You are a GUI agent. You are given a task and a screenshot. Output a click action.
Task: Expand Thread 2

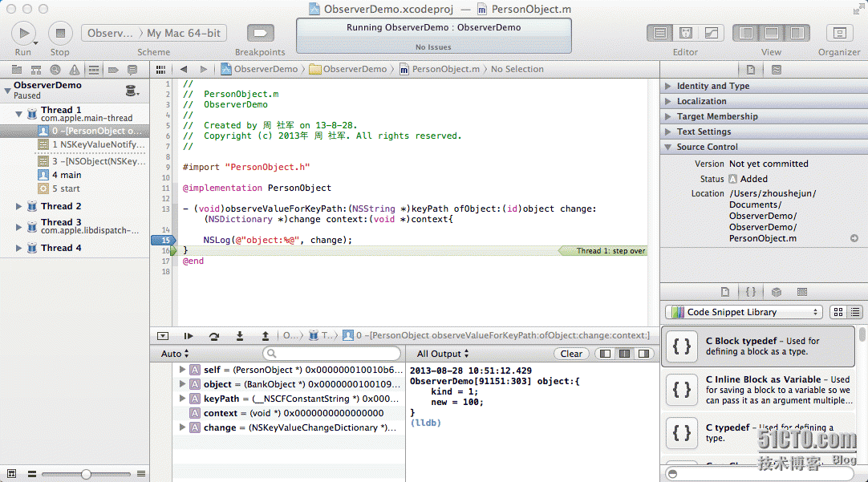point(18,206)
